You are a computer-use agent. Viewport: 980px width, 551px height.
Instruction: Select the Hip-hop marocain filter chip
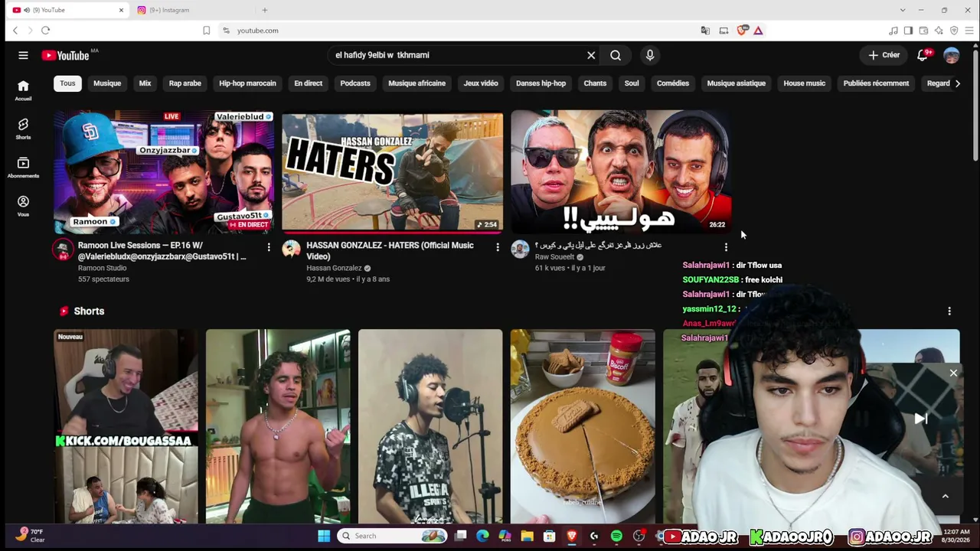point(247,83)
